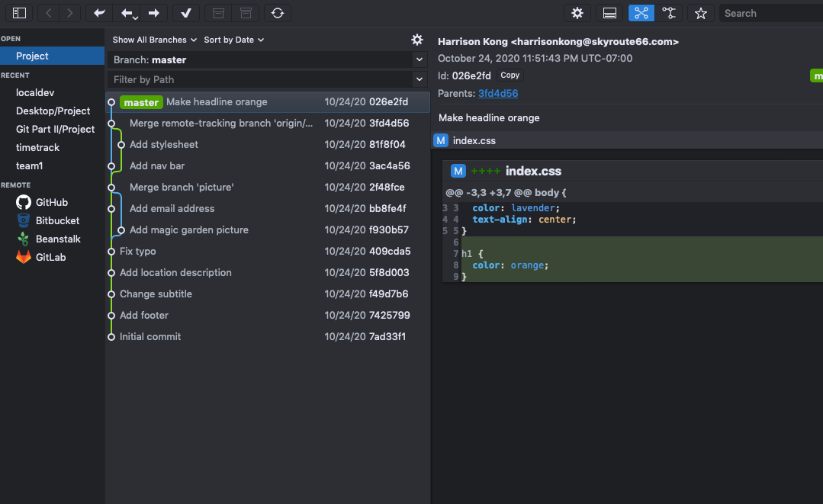The width and height of the screenshot is (823, 504).
Task: Click the star favorites icon
Action: coord(701,13)
